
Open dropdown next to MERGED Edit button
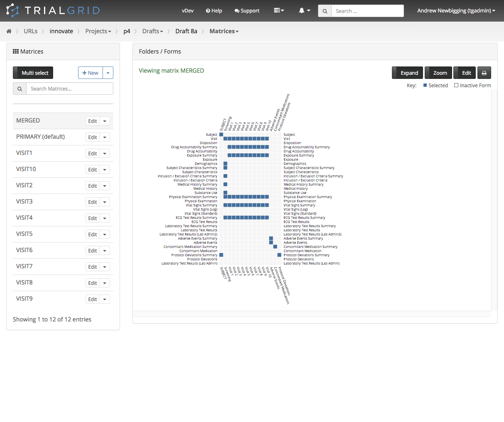tap(105, 121)
